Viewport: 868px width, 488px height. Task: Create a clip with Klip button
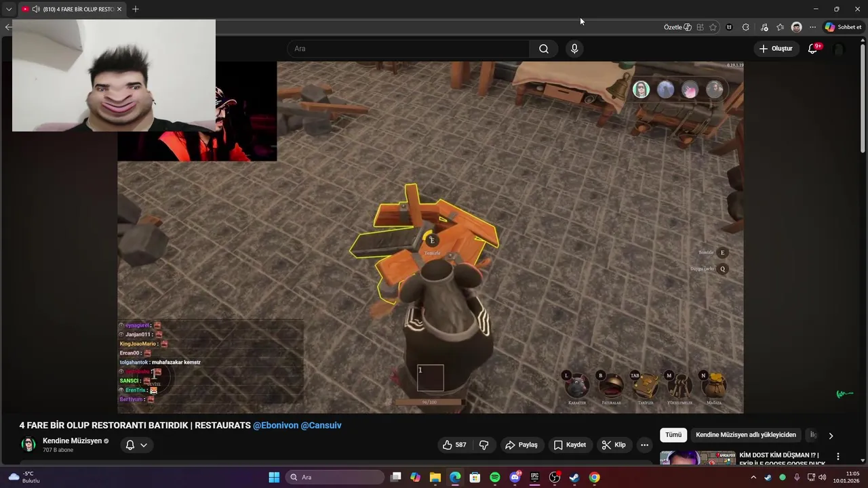point(614,445)
